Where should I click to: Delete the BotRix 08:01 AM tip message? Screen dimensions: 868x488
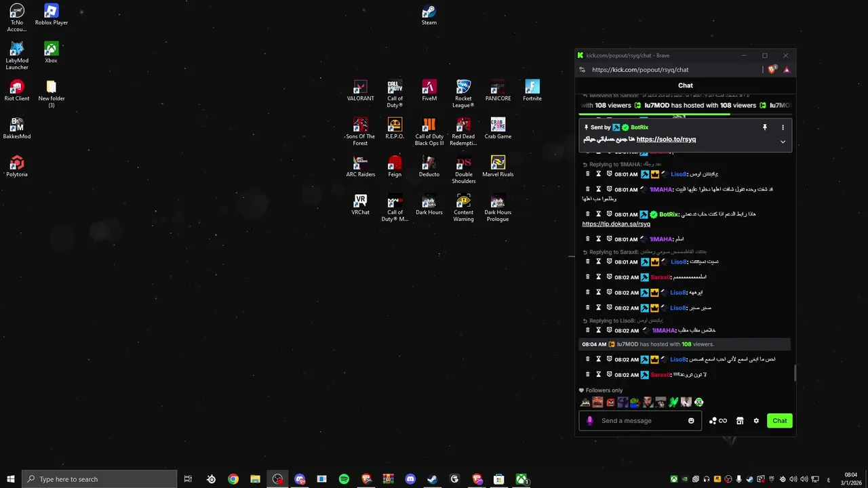[588, 214]
